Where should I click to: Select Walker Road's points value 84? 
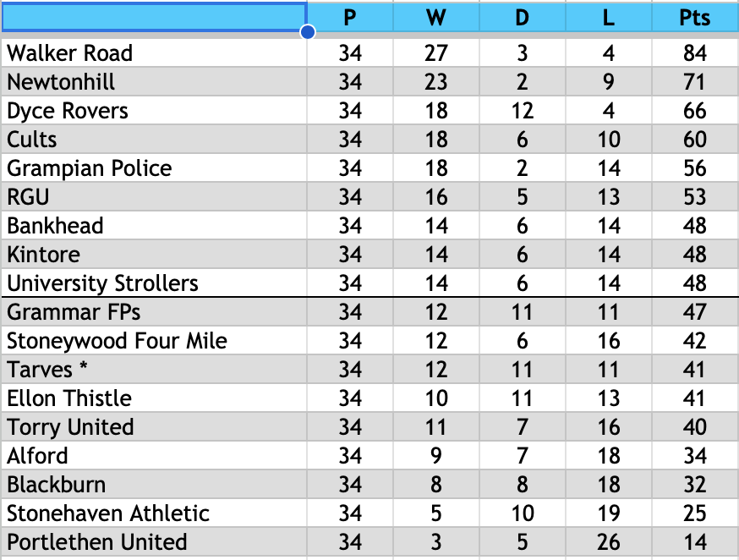(x=695, y=52)
